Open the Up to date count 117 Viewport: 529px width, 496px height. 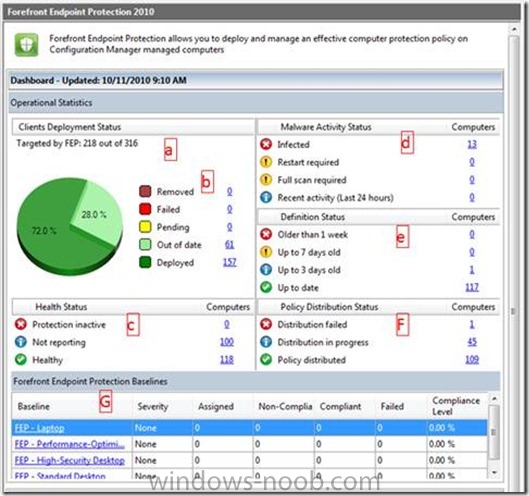[x=472, y=287]
